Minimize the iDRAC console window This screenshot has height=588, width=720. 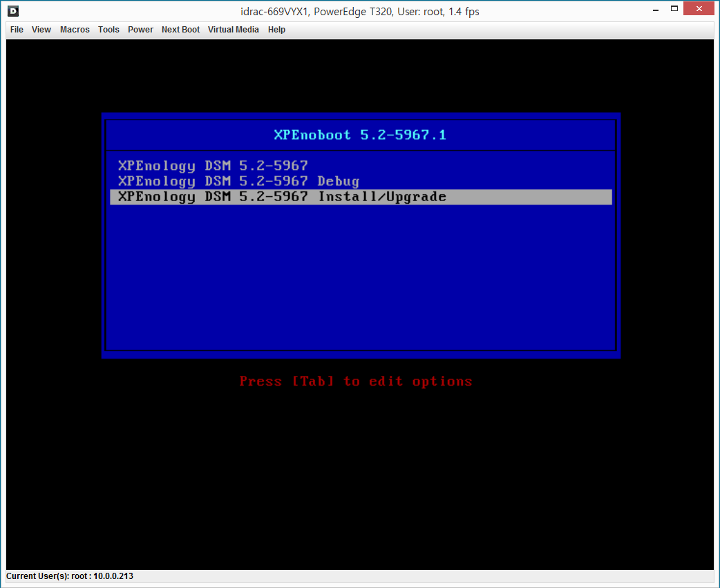[656, 9]
